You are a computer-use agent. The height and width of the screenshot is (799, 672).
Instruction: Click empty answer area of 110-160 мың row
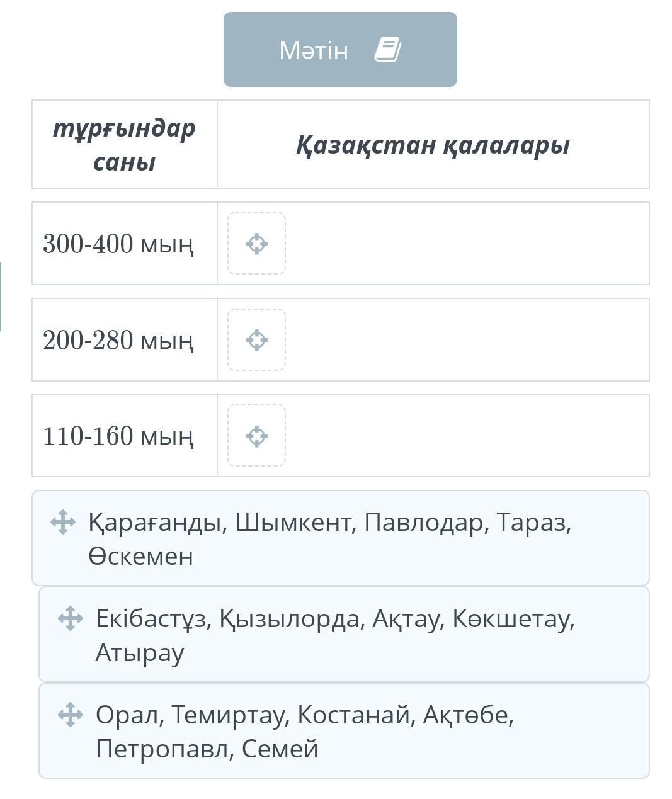pos(466,436)
